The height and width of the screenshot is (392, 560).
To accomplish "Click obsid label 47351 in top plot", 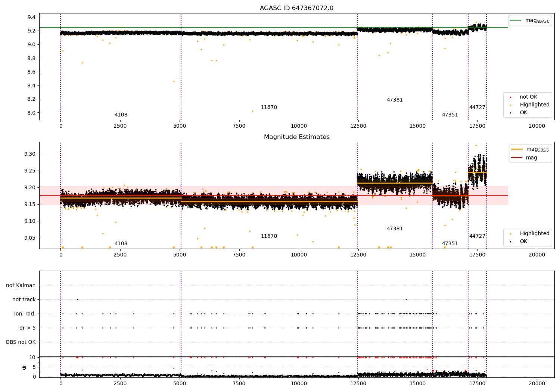I will pos(450,115).
